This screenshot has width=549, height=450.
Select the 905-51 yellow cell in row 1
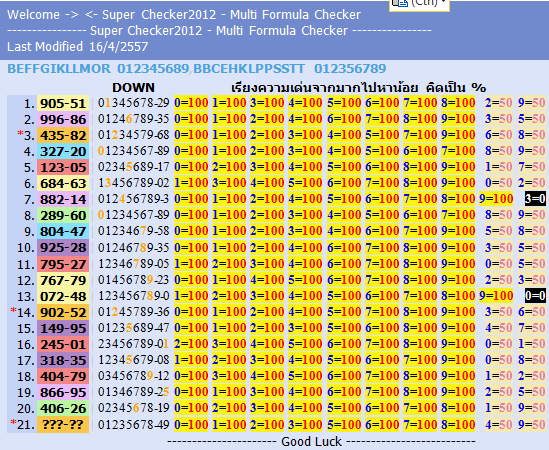(63, 103)
